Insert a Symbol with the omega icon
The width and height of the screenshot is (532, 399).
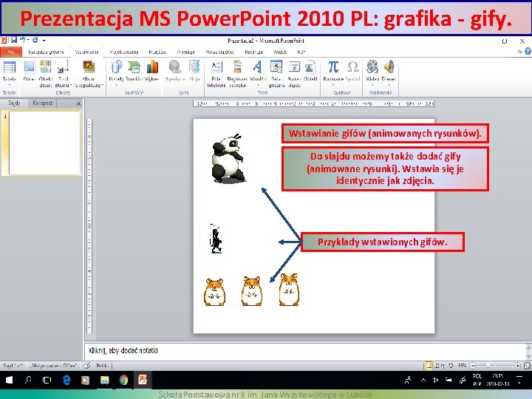353,66
